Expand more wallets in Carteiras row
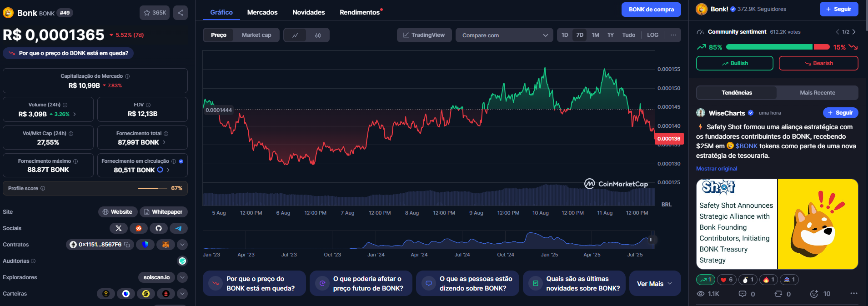This screenshot has width=868, height=306. pyautogui.click(x=182, y=294)
